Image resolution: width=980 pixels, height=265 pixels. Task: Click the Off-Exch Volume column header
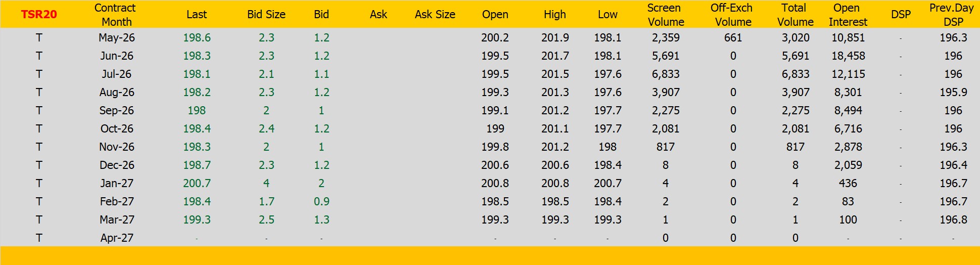pyautogui.click(x=732, y=15)
